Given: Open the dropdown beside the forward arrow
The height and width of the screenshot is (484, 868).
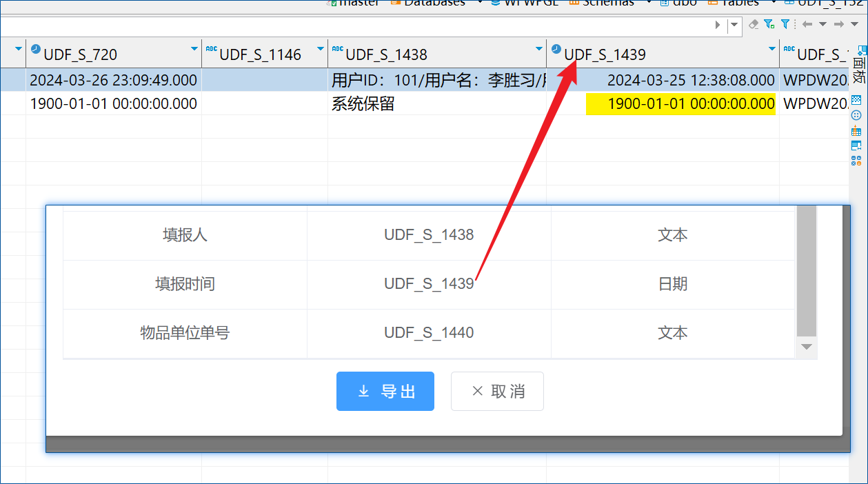Looking at the screenshot, I should (854, 24).
